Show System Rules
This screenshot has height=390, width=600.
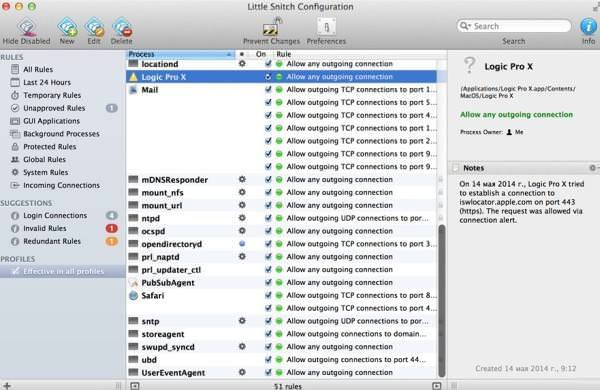tap(46, 172)
